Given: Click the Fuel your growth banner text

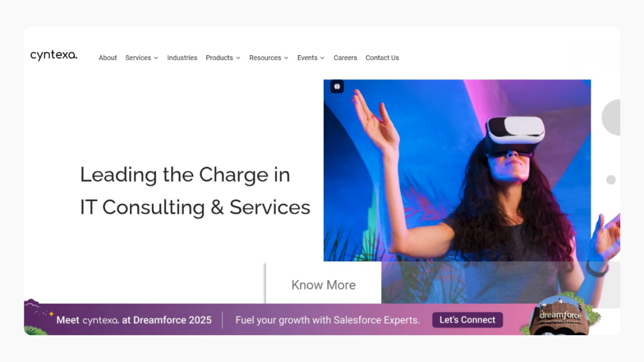Looking at the screenshot, I should pyautogui.click(x=327, y=320).
